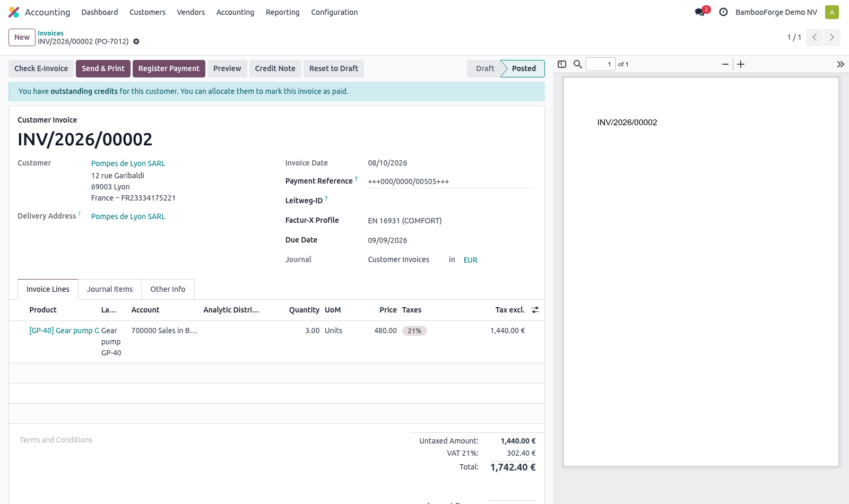The height and width of the screenshot is (504, 849).
Task: Open invoice Preview
Action: pos(227,68)
